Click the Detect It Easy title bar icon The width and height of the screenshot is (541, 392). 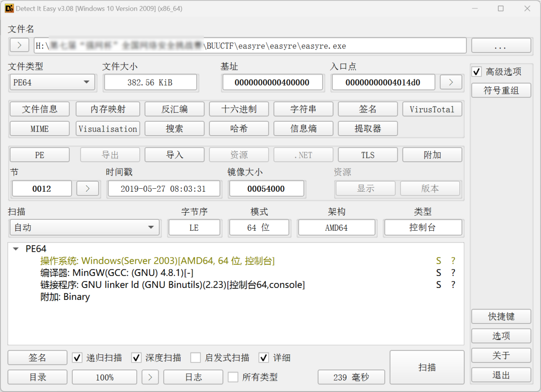tap(9, 9)
